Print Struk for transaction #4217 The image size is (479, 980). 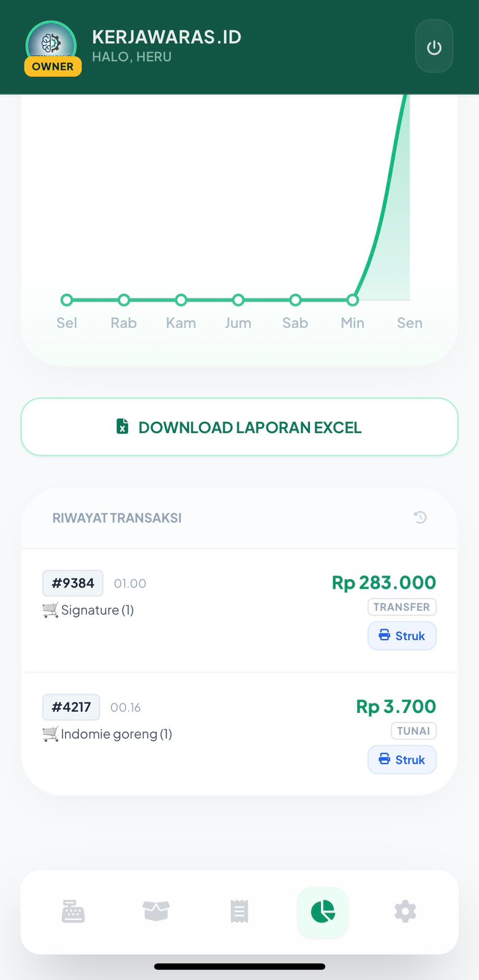402,759
